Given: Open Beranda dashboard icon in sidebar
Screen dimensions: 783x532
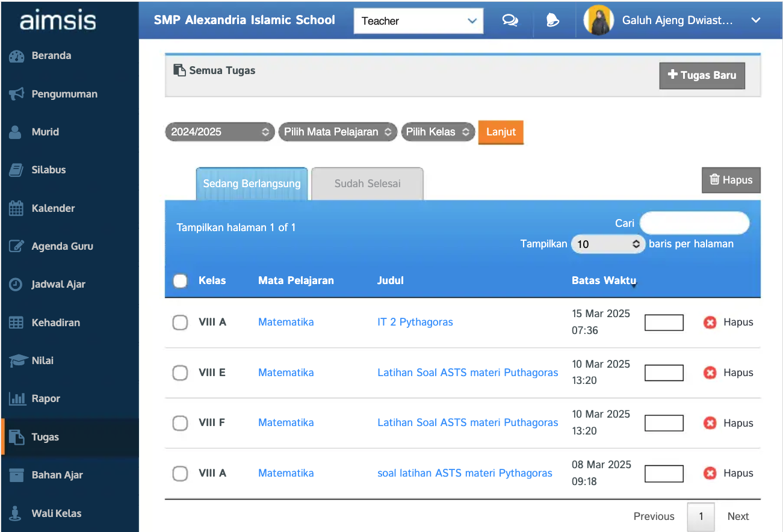Looking at the screenshot, I should coord(16,56).
